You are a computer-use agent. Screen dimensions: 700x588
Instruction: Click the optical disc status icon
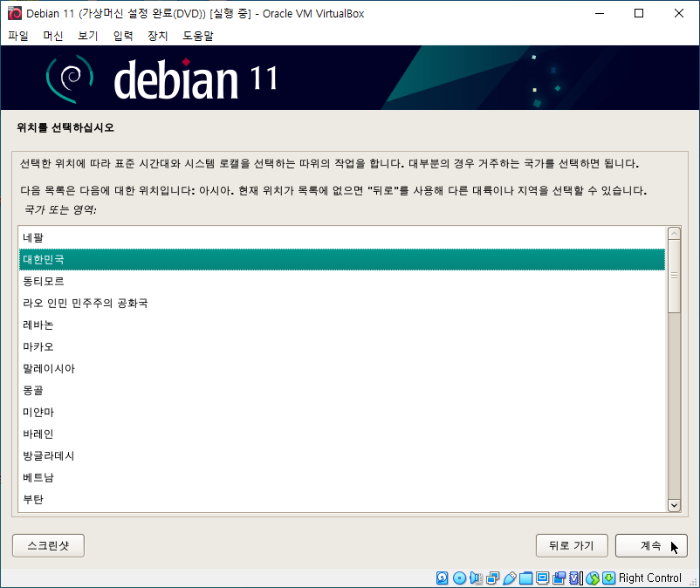459,578
